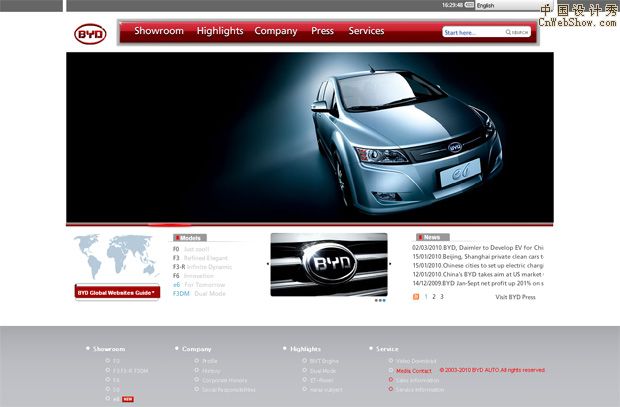Click the e6 car hero banner
The width and height of the screenshot is (620, 407).
[310, 138]
